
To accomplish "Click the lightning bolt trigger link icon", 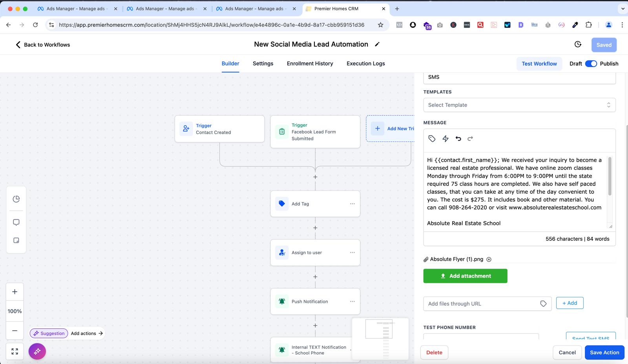I will [x=445, y=138].
